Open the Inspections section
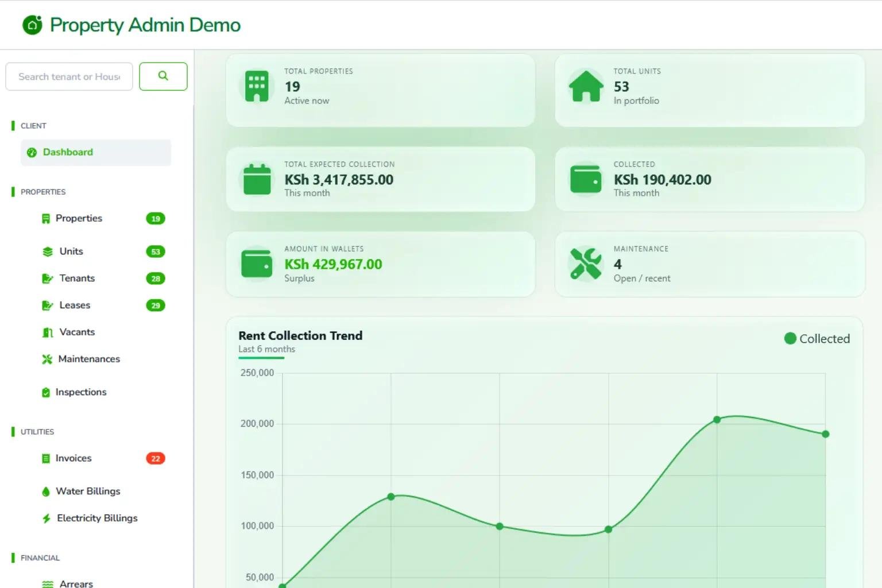Screen dimensions: 882x588 (80, 392)
